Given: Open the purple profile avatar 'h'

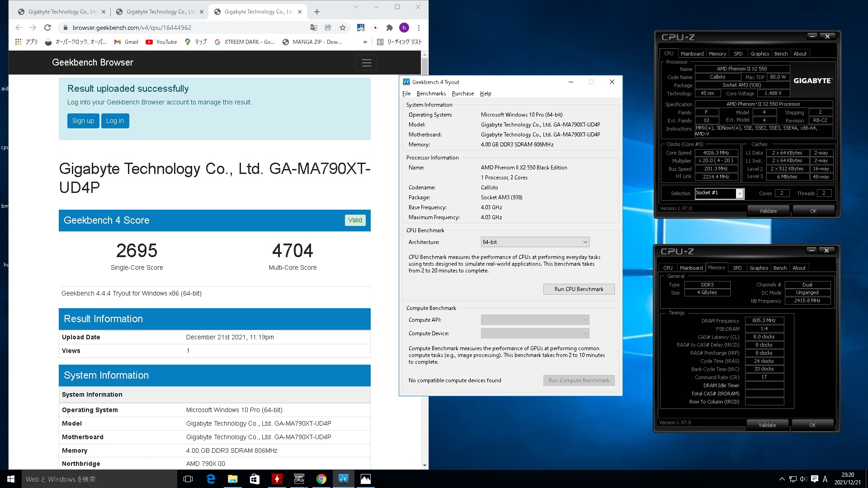Looking at the screenshot, I should tap(404, 28).
